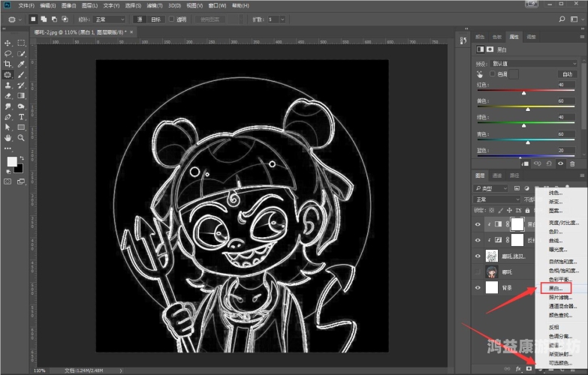
Task: Enable the 色调 tint checkbox
Action: pyautogui.click(x=491, y=74)
